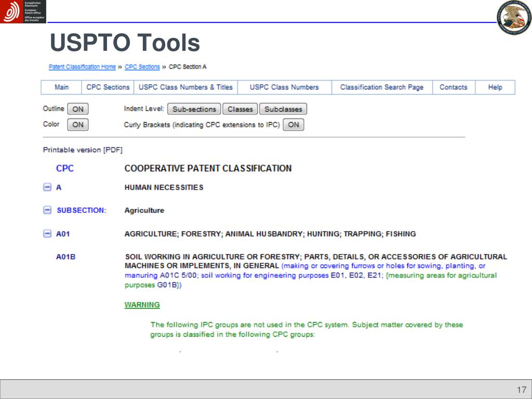Click the AGRICULTURE; FORESTRY; ANIMAL HUSBANDRY title
Viewport: 532px width, 399px height.
(x=270, y=234)
